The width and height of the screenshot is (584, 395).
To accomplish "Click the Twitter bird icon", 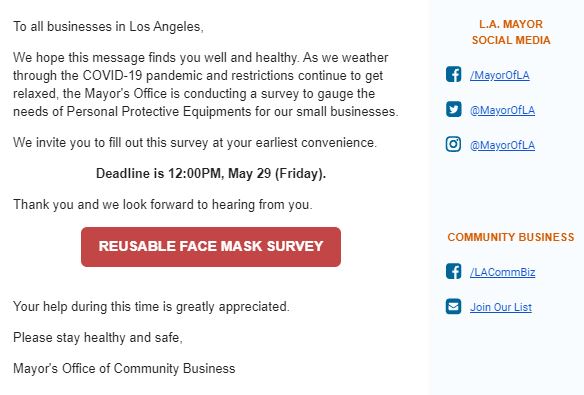I will 453,109.
